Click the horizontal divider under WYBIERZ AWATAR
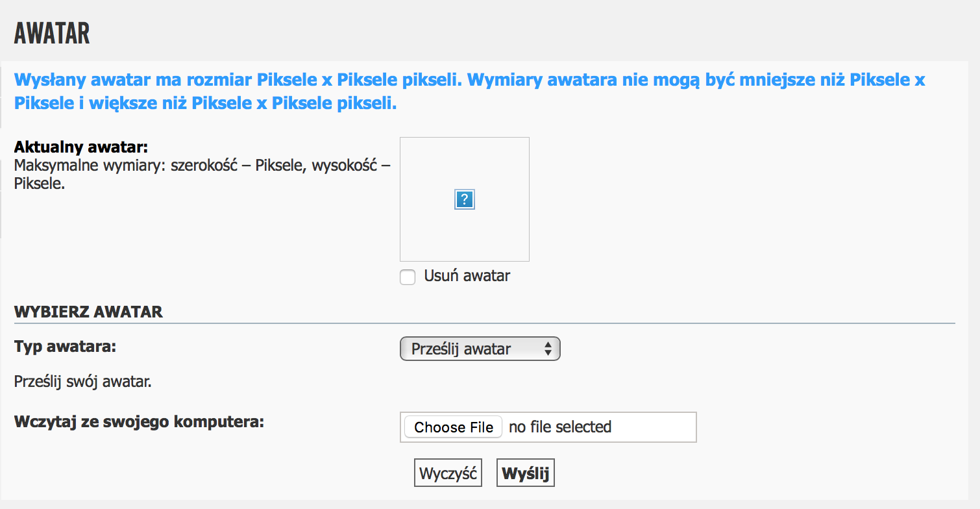The height and width of the screenshot is (509, 980). [x=485, y=323]
